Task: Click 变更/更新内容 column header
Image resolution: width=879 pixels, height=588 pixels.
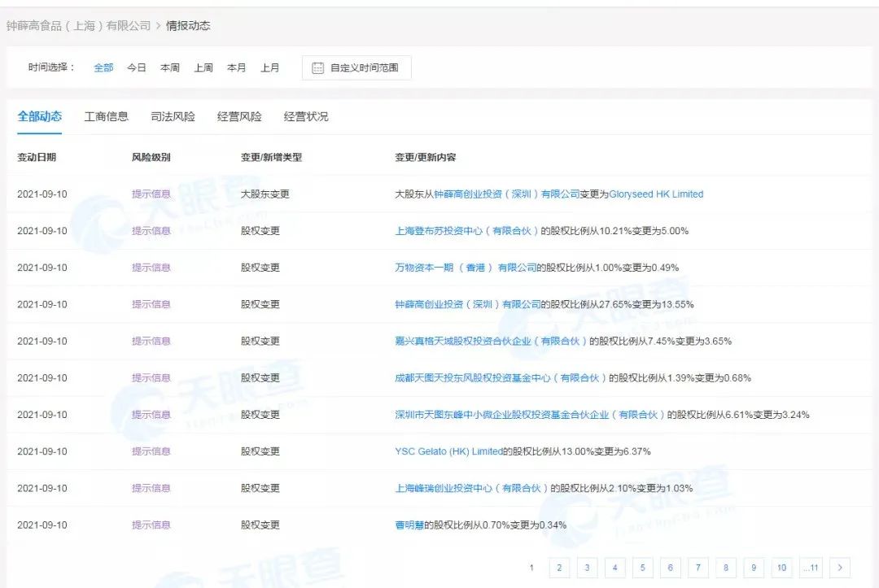Action: click(x=426, y=157)
